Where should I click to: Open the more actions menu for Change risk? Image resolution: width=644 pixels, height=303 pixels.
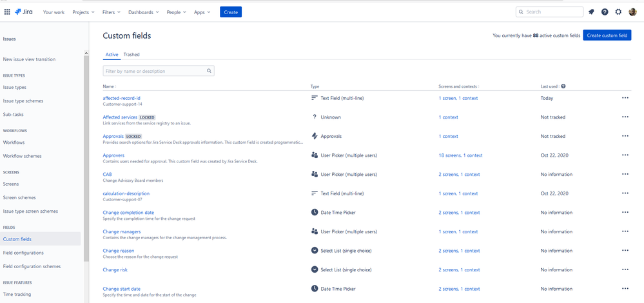pos(625,269)
